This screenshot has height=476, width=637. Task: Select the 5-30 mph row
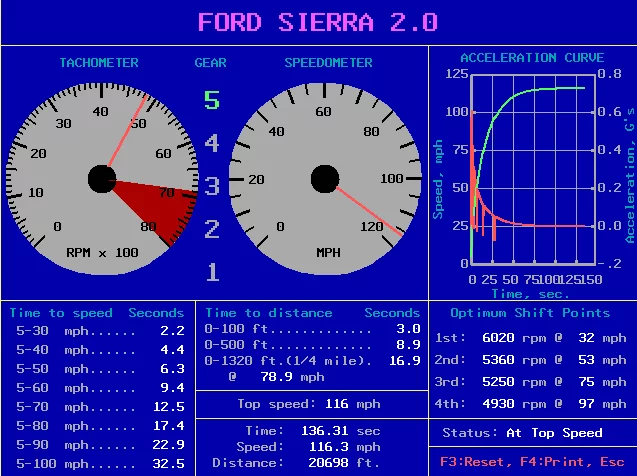pos(100,331)
